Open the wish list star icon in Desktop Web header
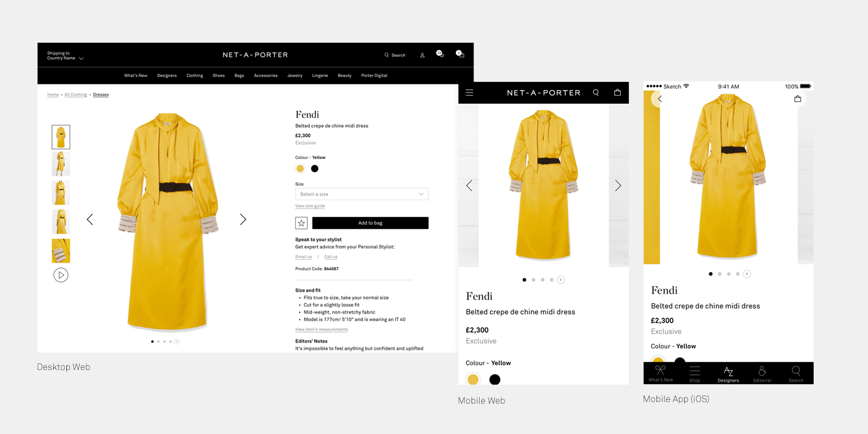 441,54
